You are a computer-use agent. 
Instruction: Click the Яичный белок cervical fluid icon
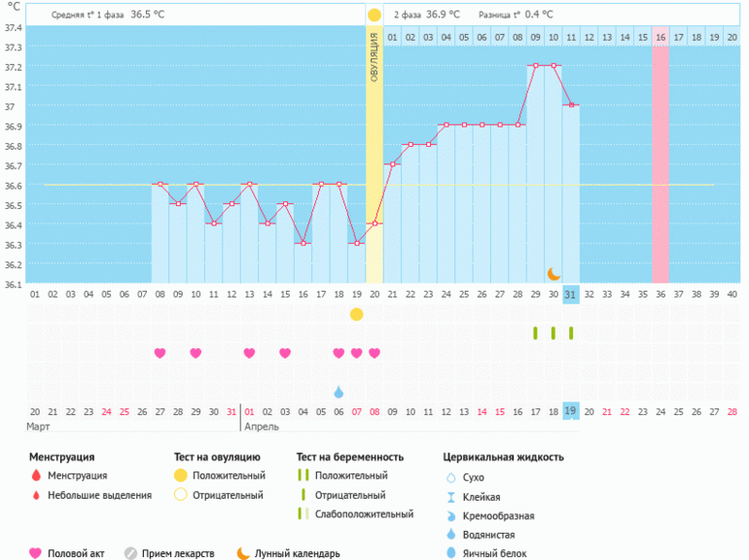pos(449,553)
